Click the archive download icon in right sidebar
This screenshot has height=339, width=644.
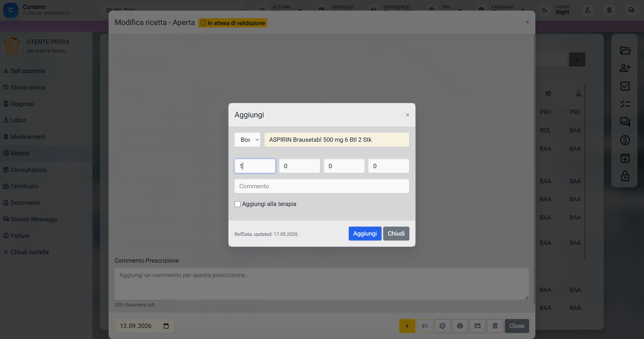click(625, 158)
